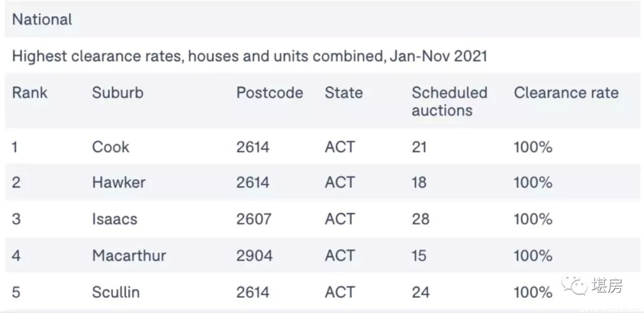Click the Macarthur suburb name
The width and height of the screenshot is (644, 314).
[x=129, y=255]
